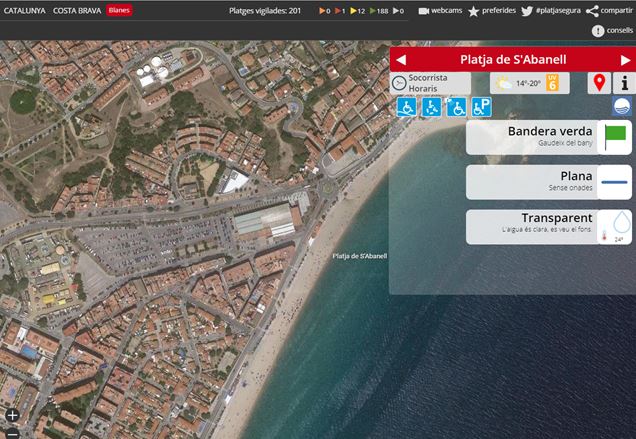Select the Blanes breadcrumb tag

click(x=119, y=11)
